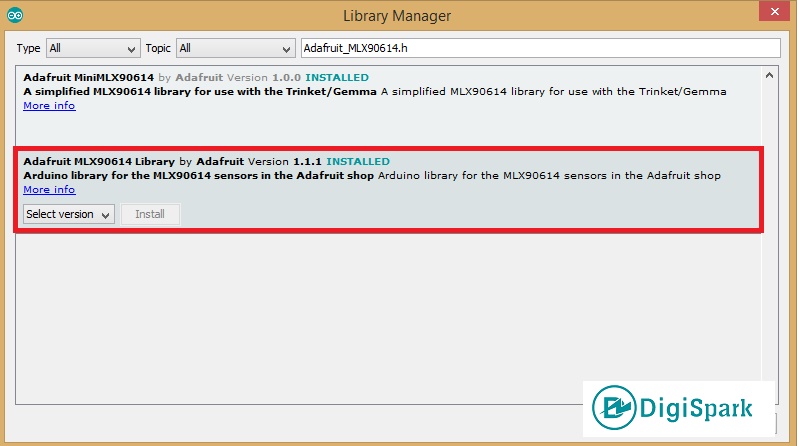Open the Type filter dropdown
797x446 pixels.
point(93,48)
